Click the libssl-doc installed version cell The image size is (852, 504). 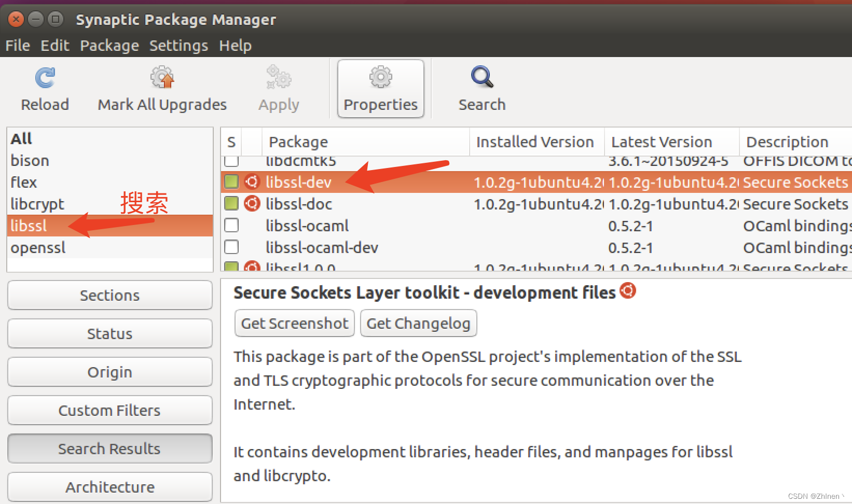coord(539,204)
